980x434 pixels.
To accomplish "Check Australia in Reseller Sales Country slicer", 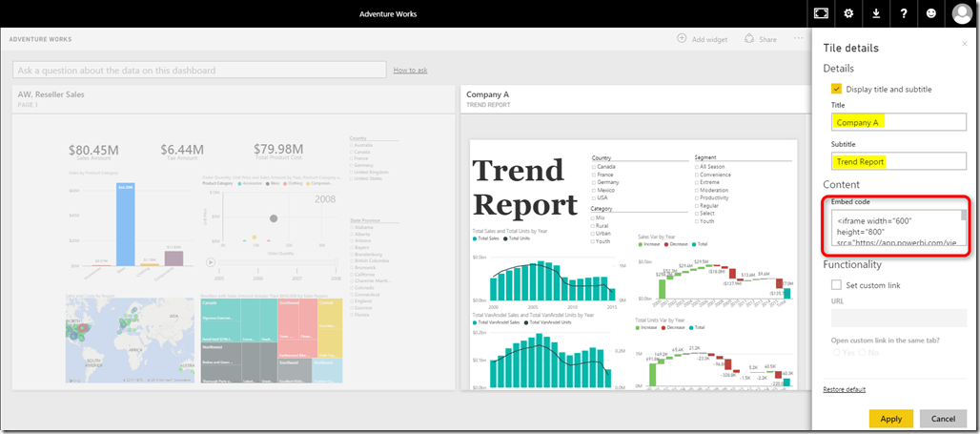I will pos(353,145).
